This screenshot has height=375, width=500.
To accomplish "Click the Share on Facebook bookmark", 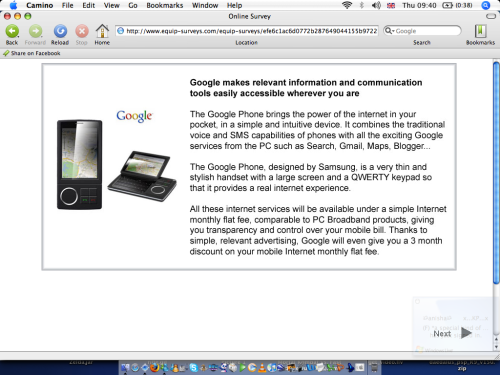I will (x=32, y=53).
